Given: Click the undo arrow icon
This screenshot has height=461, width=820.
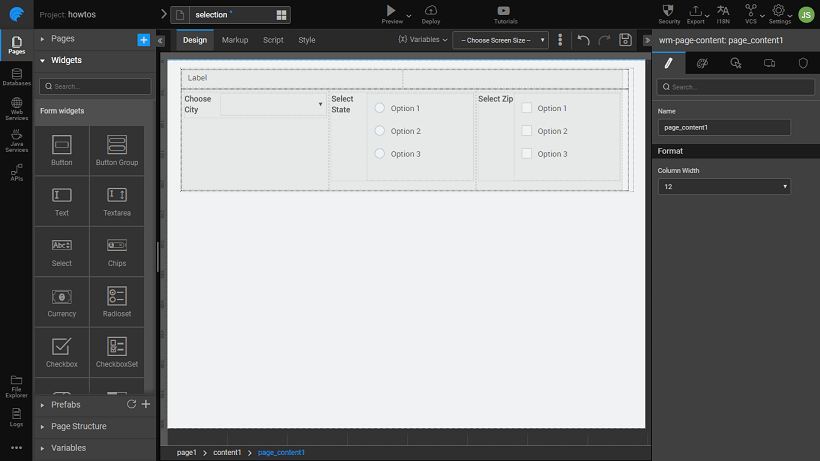Looking at the screenshot, I should [x=583, y=40].
